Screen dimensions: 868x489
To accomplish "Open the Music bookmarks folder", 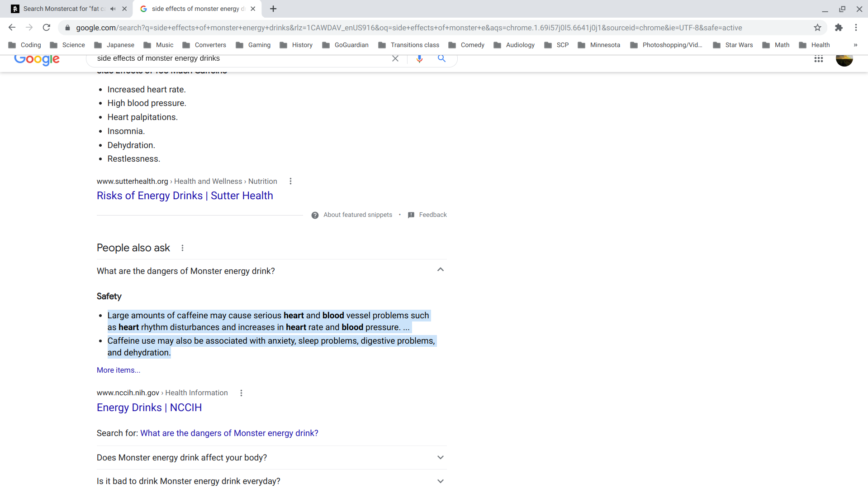I will pos(158,45).
